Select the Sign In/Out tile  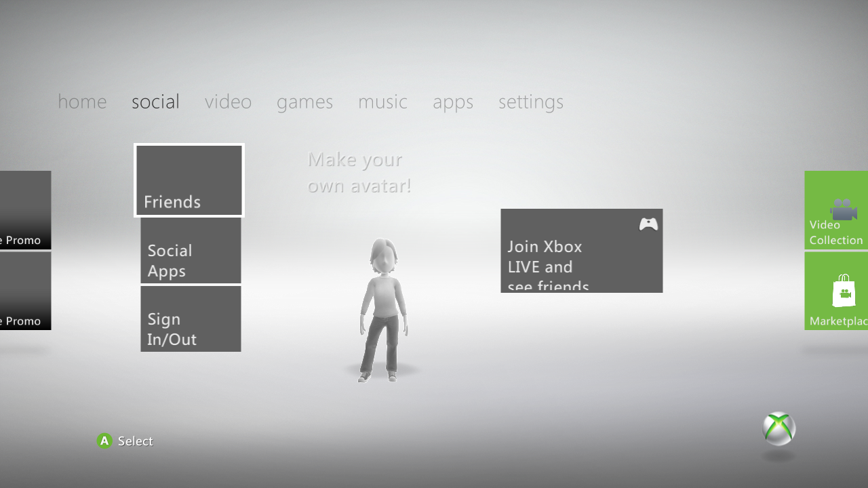(191, 319)
